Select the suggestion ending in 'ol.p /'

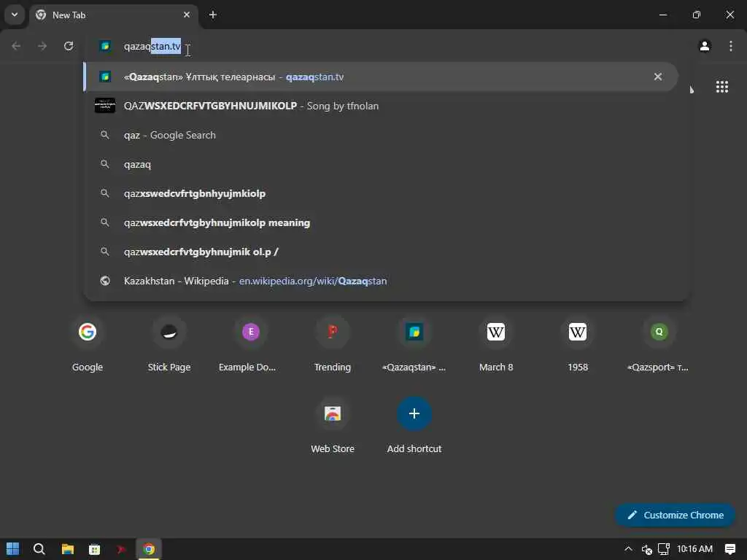pos(380,252)
